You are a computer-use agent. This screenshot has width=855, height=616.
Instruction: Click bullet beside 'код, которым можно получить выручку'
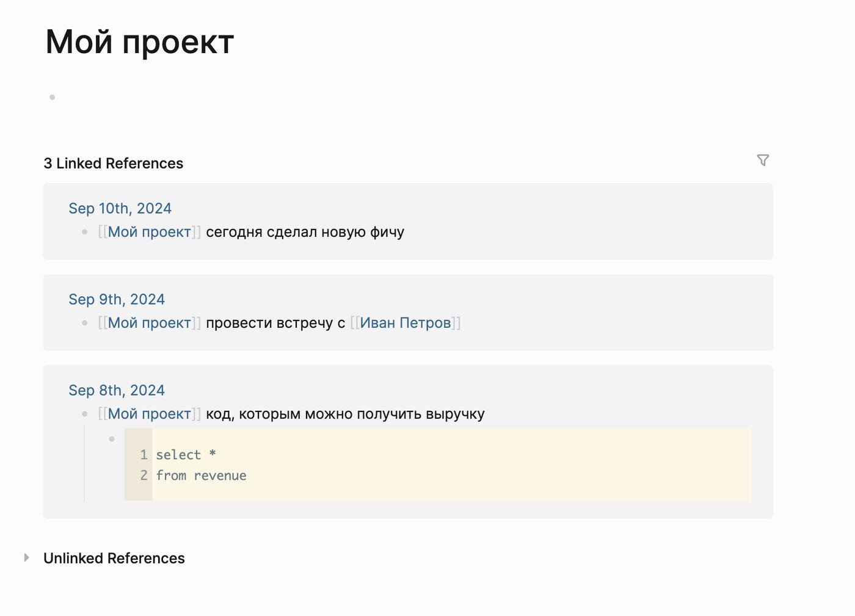[x=85, y=414]
